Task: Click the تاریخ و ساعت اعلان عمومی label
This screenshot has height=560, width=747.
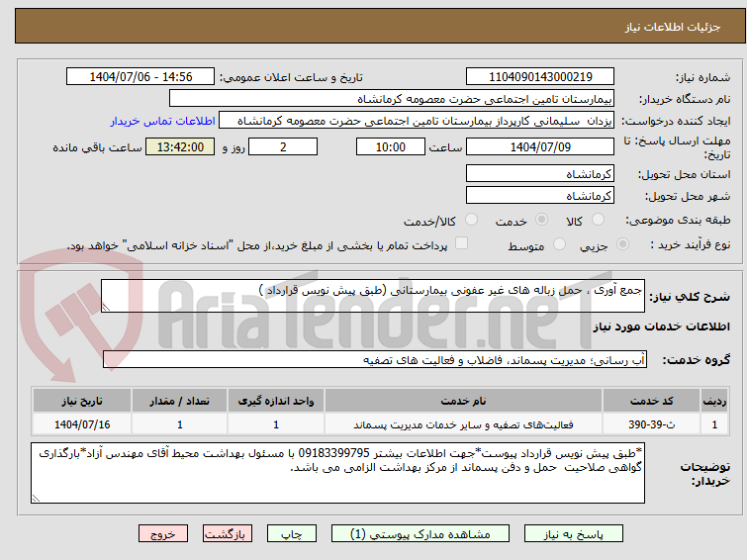Action: coord(291,77)
